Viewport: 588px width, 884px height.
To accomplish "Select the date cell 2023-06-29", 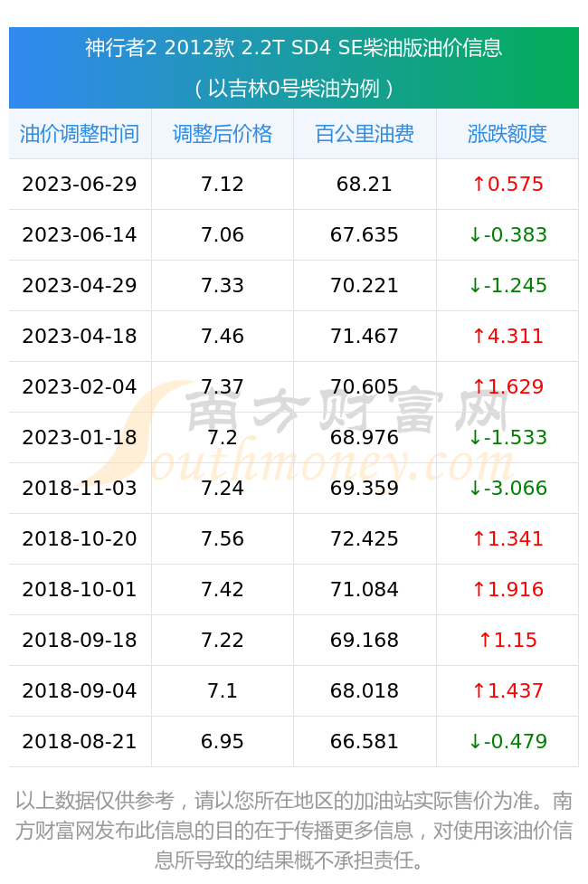I will coord(80,184).
